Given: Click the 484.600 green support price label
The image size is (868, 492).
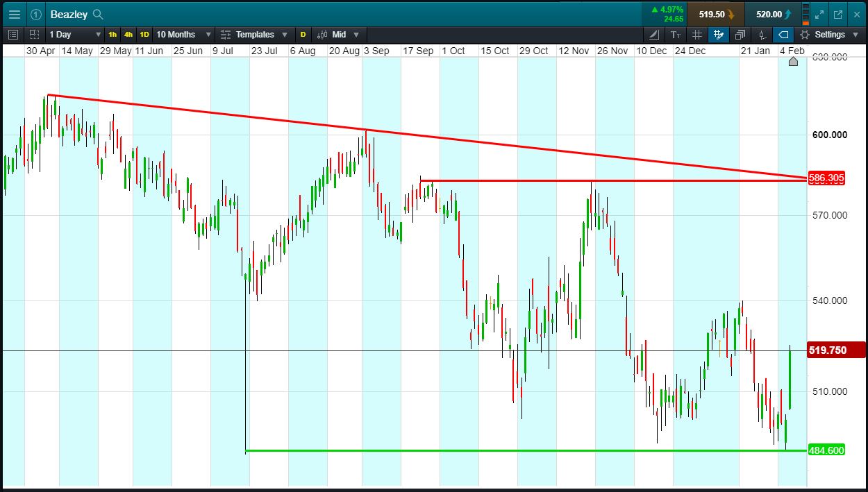Looking at the screenshot, I should click(827, 450).
